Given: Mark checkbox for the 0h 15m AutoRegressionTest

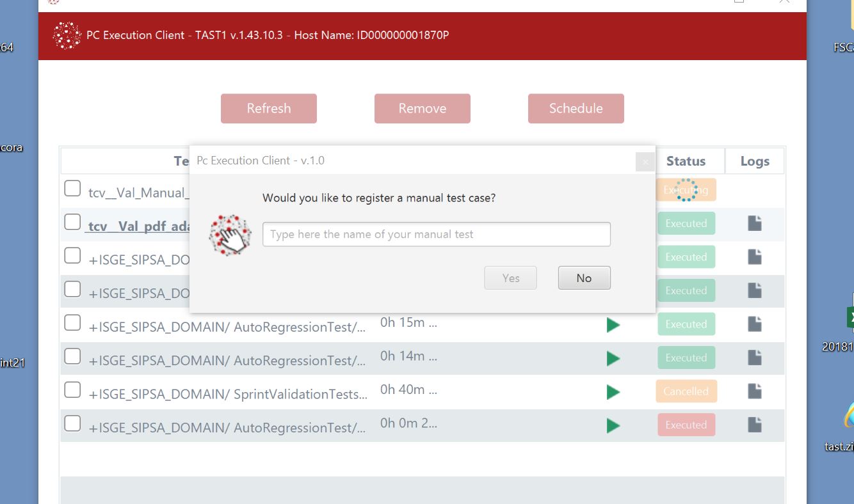Looking at the screenshot, I should click(x=72, y=323).
